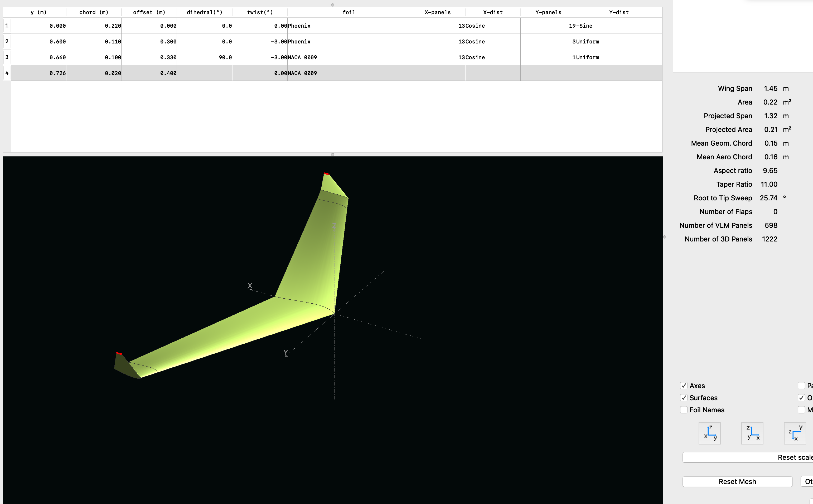Select row header 2 in sections table
The height and width of the screenshot is (504, 813).
(7, 42)
